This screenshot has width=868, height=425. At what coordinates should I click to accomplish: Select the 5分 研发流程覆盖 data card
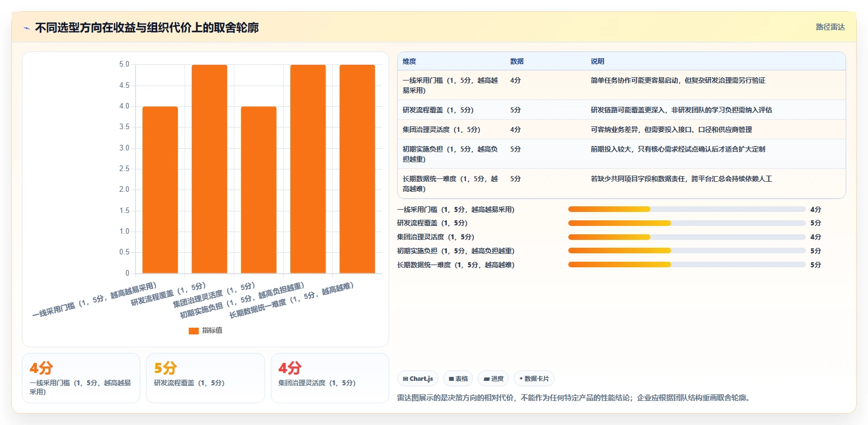click(205, 378)
